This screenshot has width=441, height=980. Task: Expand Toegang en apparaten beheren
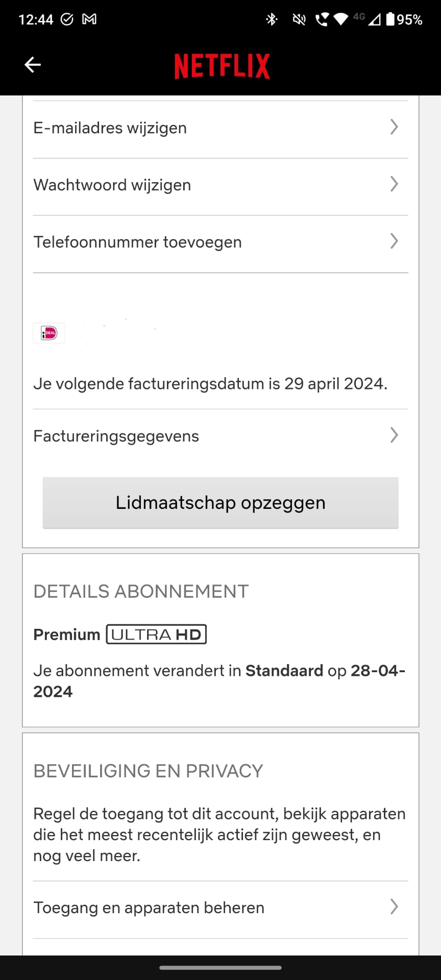[394, 908]
